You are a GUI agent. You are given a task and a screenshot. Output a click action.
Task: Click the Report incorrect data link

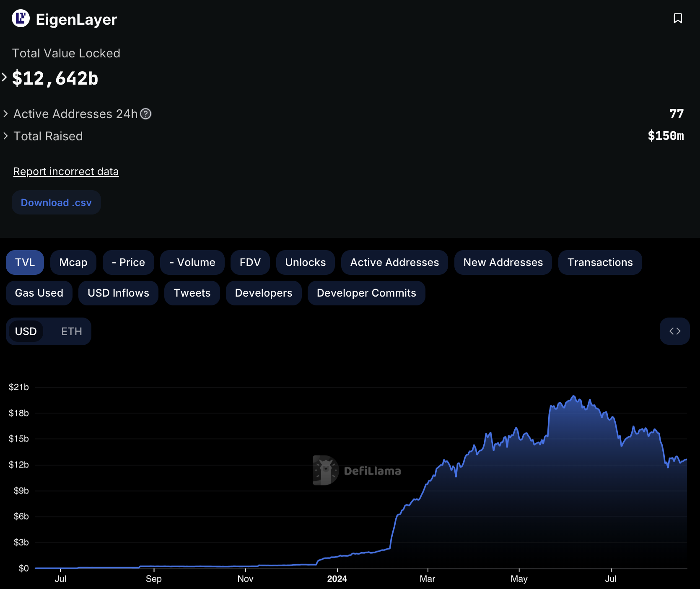coord(66,172)
